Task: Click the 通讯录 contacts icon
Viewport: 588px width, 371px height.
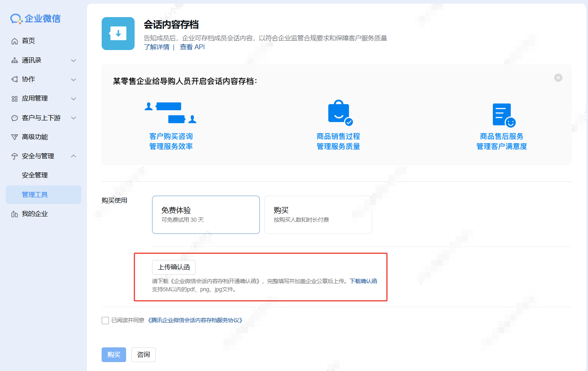Action: [x=15, y=60]
